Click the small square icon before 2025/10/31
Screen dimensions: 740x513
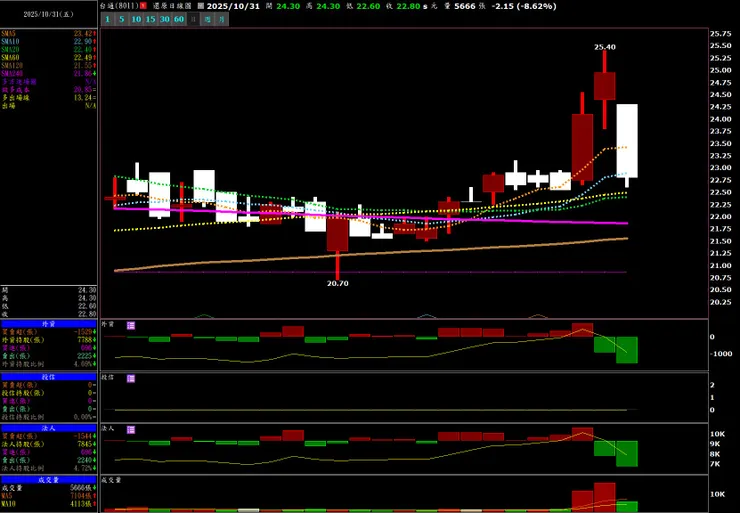201,6
